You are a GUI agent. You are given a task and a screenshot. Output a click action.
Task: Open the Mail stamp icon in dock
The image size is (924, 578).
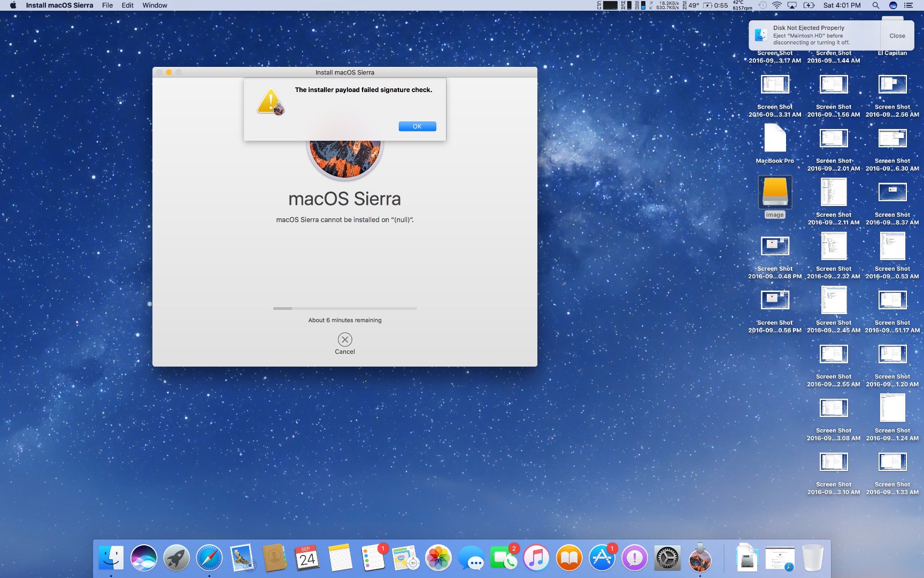242,559
